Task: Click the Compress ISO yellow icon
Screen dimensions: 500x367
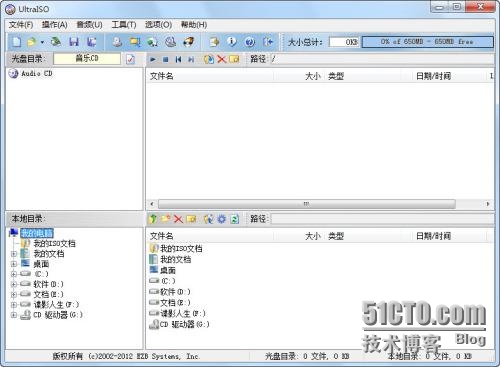Action: click(x=135, y=42)
